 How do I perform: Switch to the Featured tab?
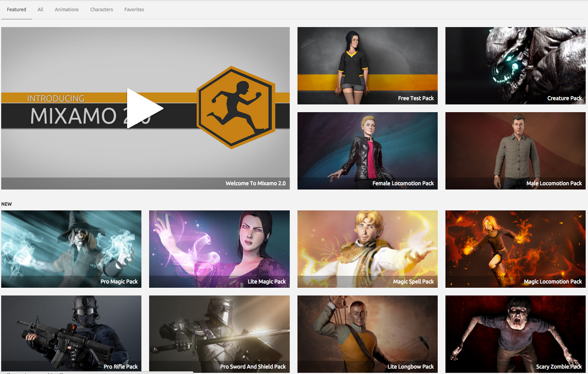(17, 10)
